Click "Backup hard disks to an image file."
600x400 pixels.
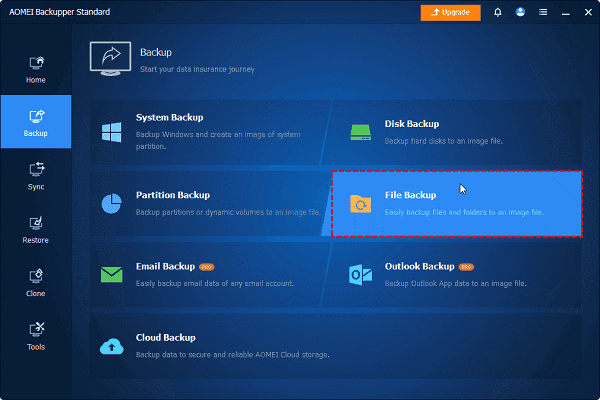(444, 141)
